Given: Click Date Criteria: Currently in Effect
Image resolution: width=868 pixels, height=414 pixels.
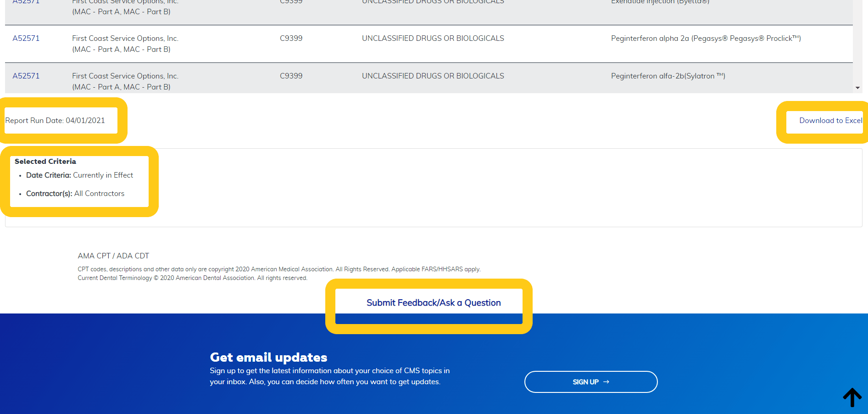Looking at the screenshot, I should (x=79, y=175).
